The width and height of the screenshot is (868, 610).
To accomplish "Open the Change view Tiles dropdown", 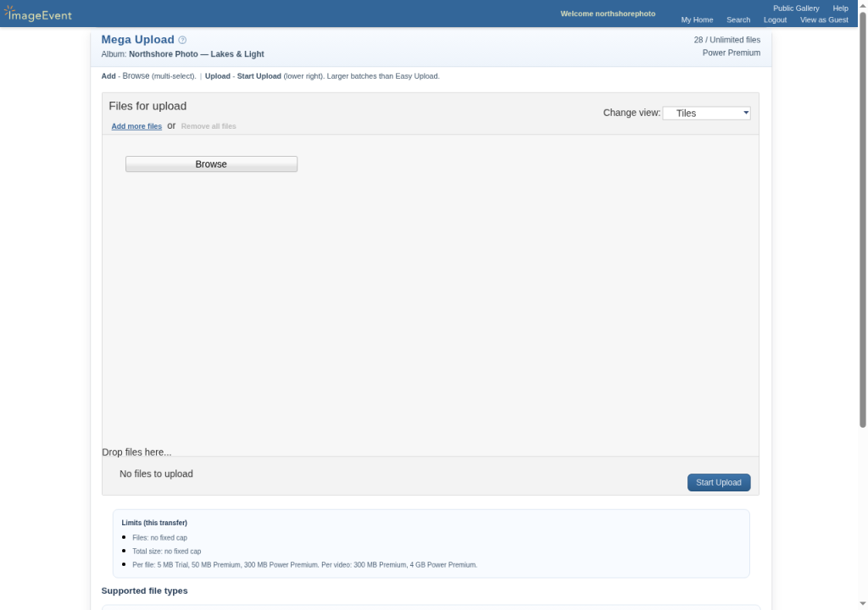I will 706,113.
